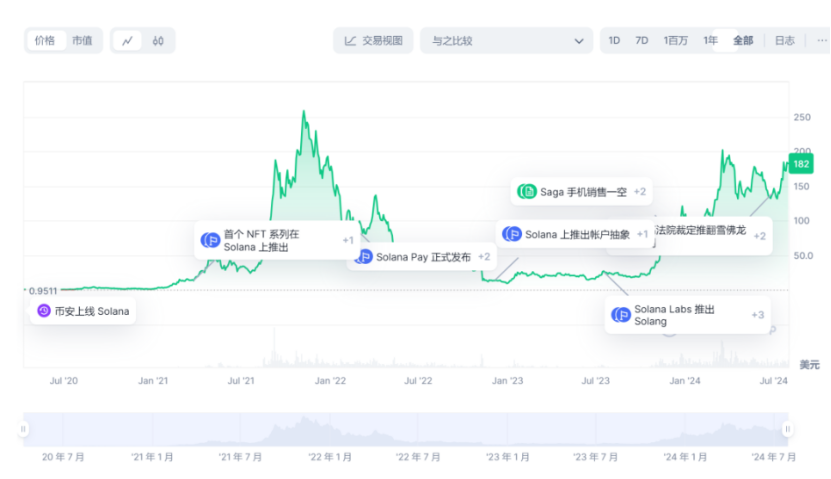831x479 pixels.
Task: Click the blue icon on the NFT event card
Action: tap(210, 240)
